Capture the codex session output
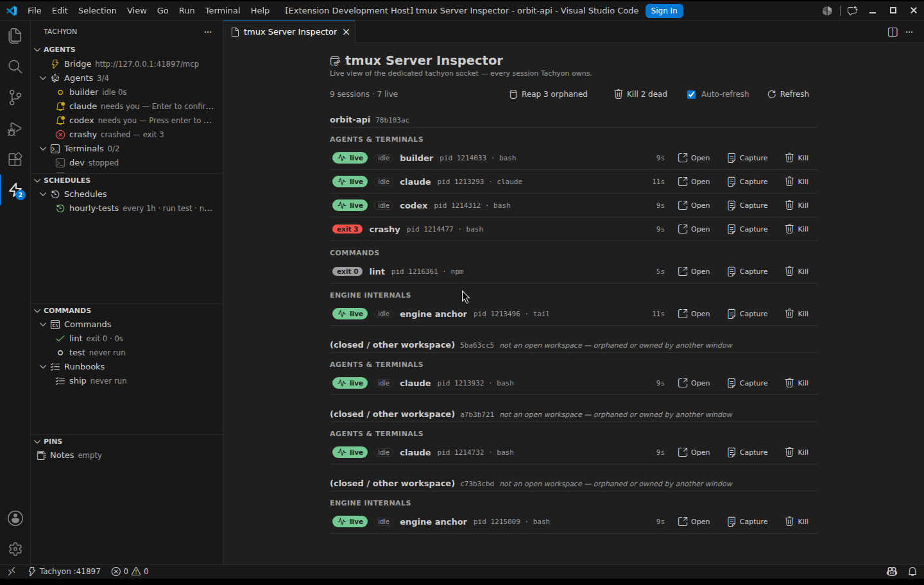This screenshot has height=585, width=924. pos(748,205)
